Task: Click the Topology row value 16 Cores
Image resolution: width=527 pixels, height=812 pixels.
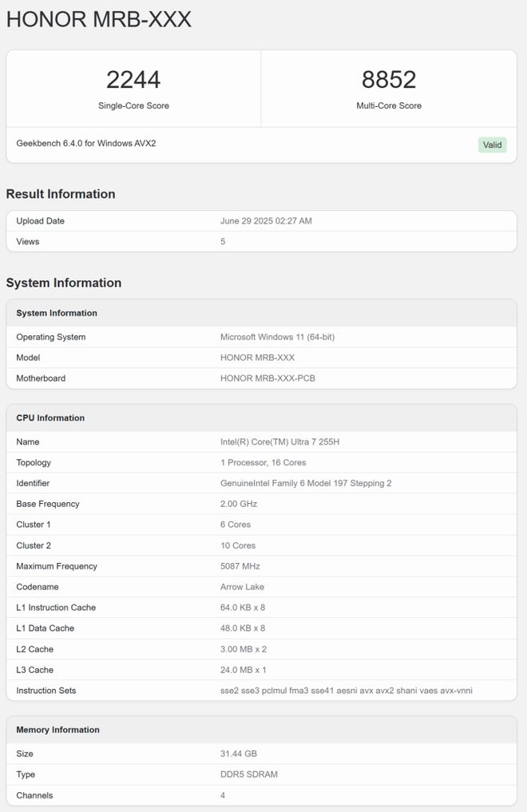Action: pos(263,463)
